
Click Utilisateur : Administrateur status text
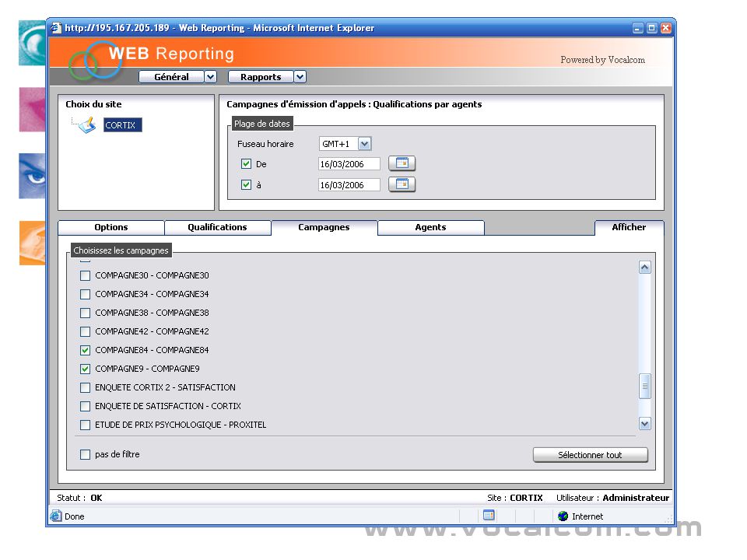(x=612, y=498)
